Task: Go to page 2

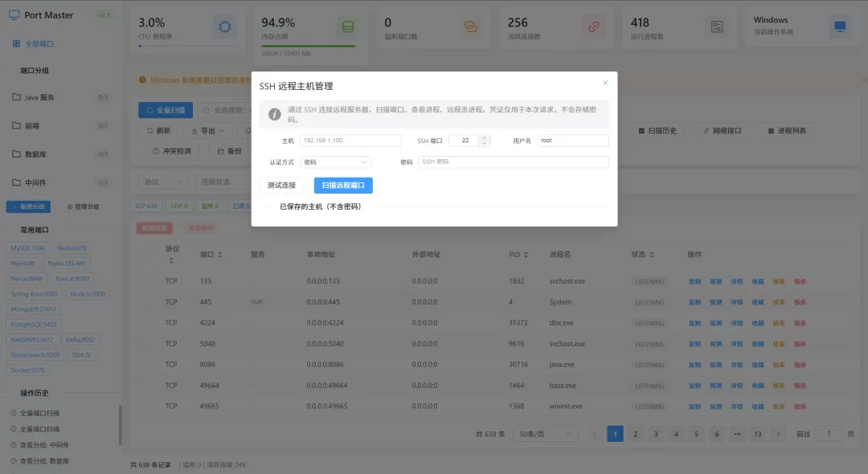Action: point(636,434)
